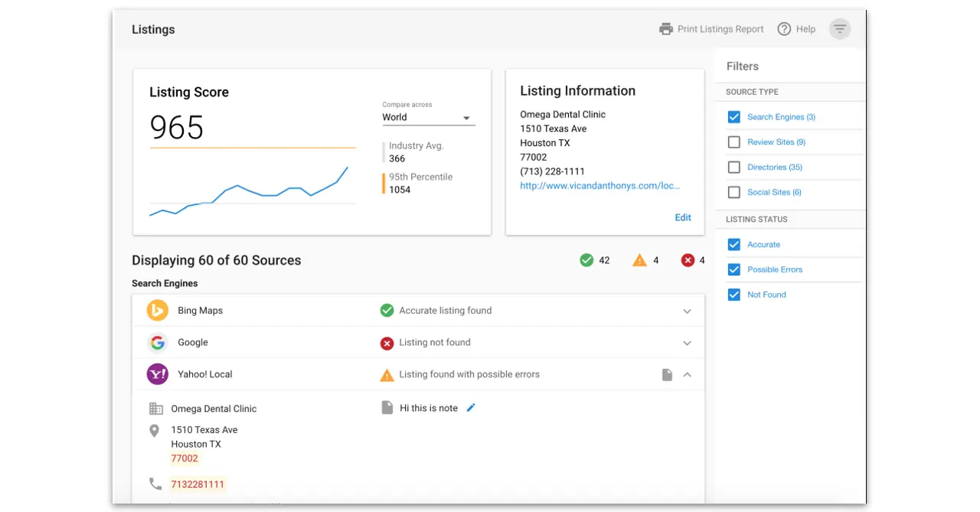The image size is (980, 512).
Task: Click the Possible Errors filter label
Action: (775, 269)
